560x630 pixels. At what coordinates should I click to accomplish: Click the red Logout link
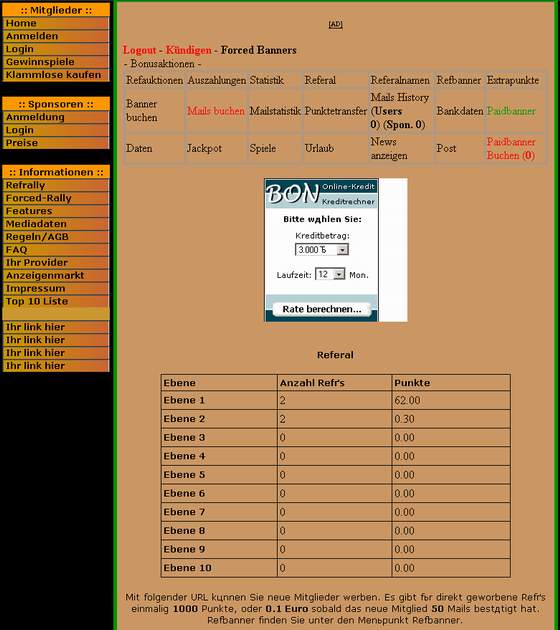pos(139,50)
